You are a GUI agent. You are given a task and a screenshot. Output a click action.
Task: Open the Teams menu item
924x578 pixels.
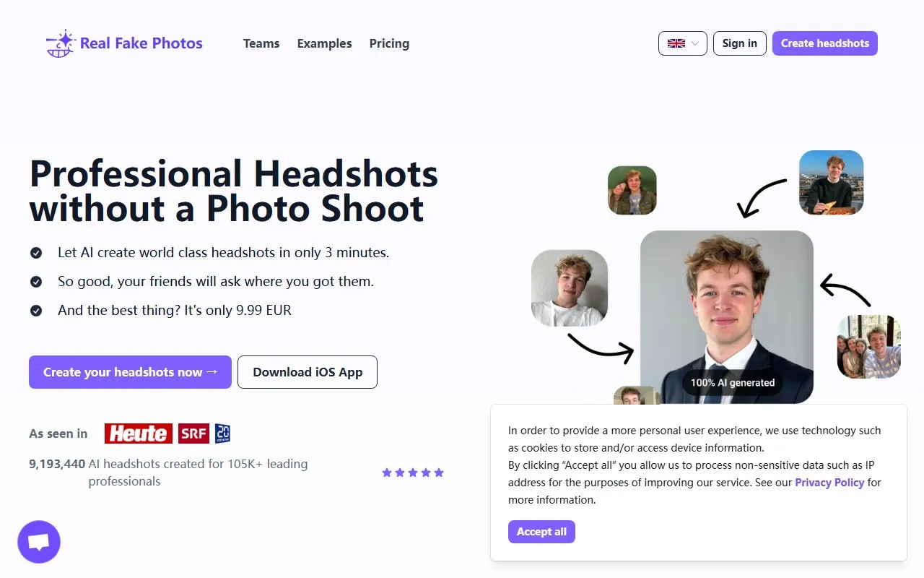261,43
